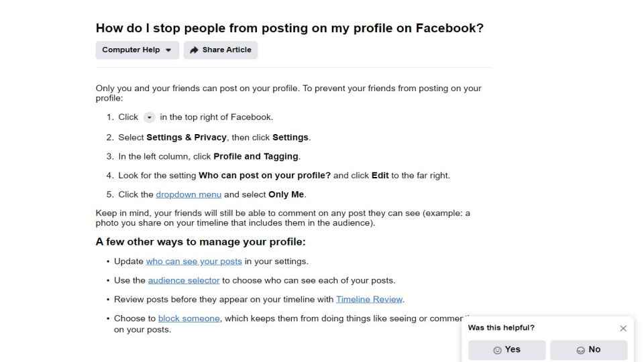The image size is (644, 362).
Task: Click the 'A few other ways' heading
Action: tap(201, 242)
